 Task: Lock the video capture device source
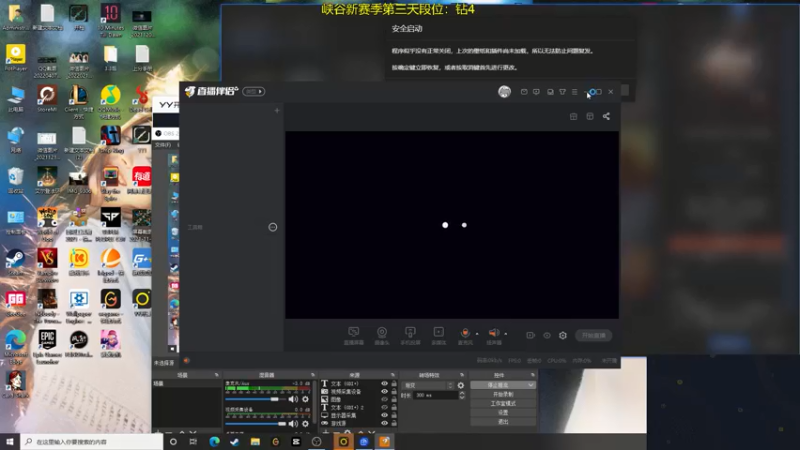tap(394, 391)
